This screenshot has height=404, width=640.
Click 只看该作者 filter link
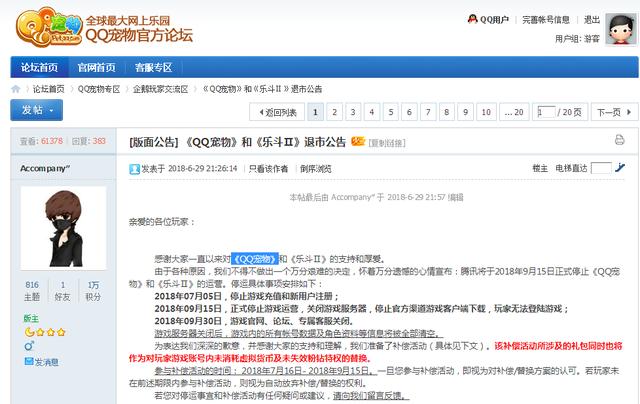[268, 169]
